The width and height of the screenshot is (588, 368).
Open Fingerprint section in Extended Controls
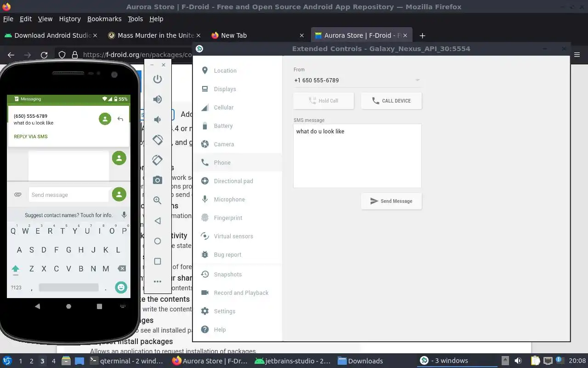[x=237, y=218]
